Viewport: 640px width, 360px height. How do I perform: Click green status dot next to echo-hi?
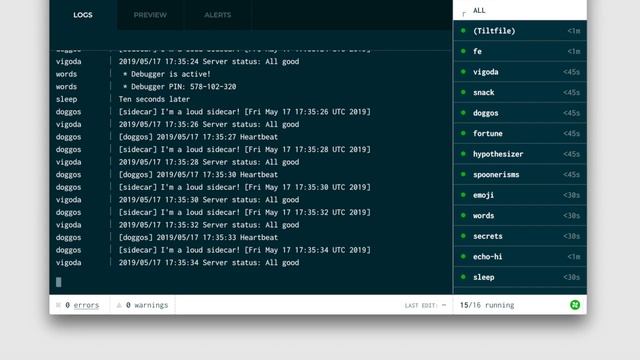pyautogui.click(x=463, y=256)
